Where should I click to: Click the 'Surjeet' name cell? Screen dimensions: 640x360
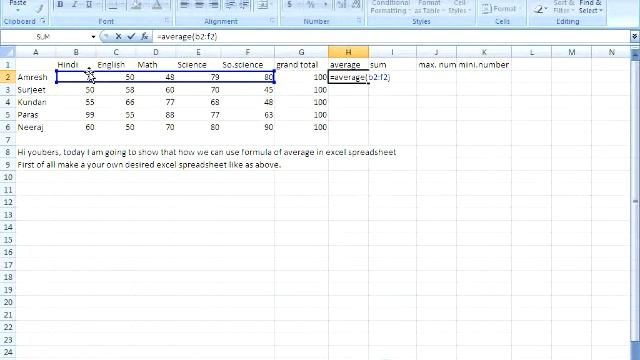[36, 89]
